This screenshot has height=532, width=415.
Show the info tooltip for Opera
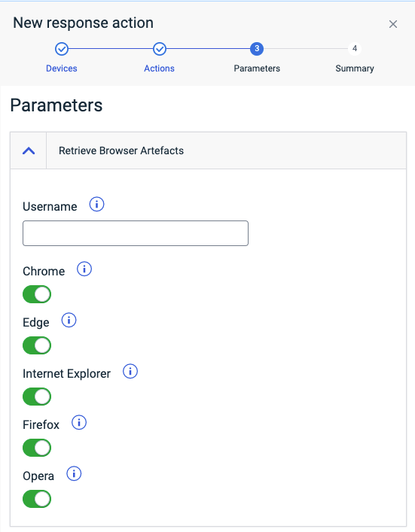74,474
